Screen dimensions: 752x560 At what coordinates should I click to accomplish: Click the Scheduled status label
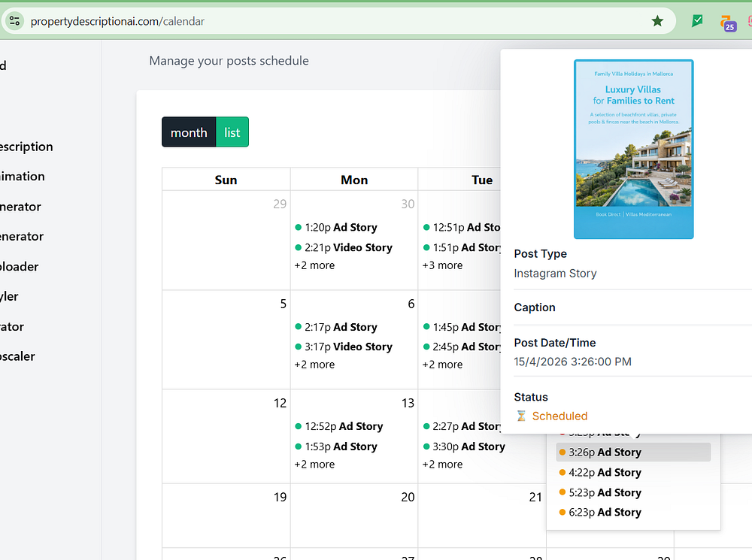click(x=559, y=416)
